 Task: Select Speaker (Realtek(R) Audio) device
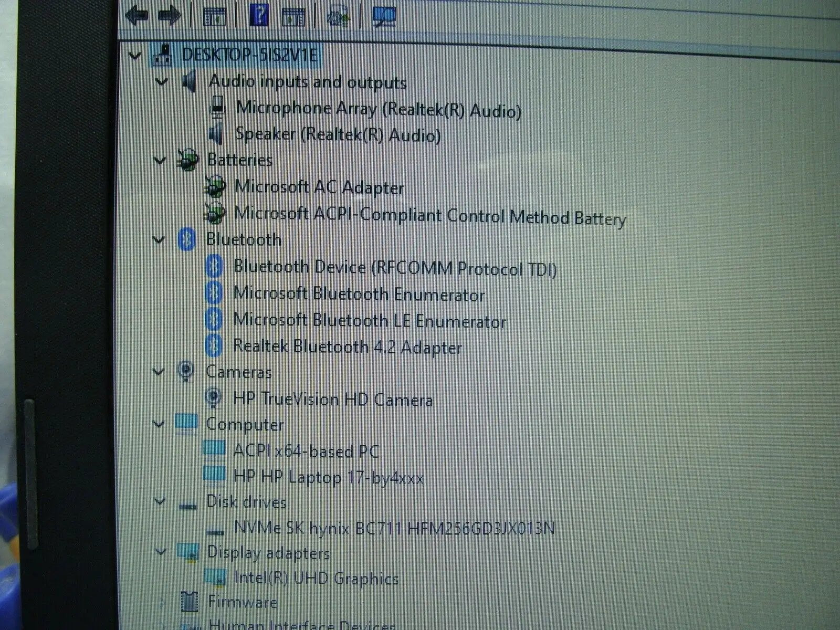pyautogui.click(x=338, y=134)
